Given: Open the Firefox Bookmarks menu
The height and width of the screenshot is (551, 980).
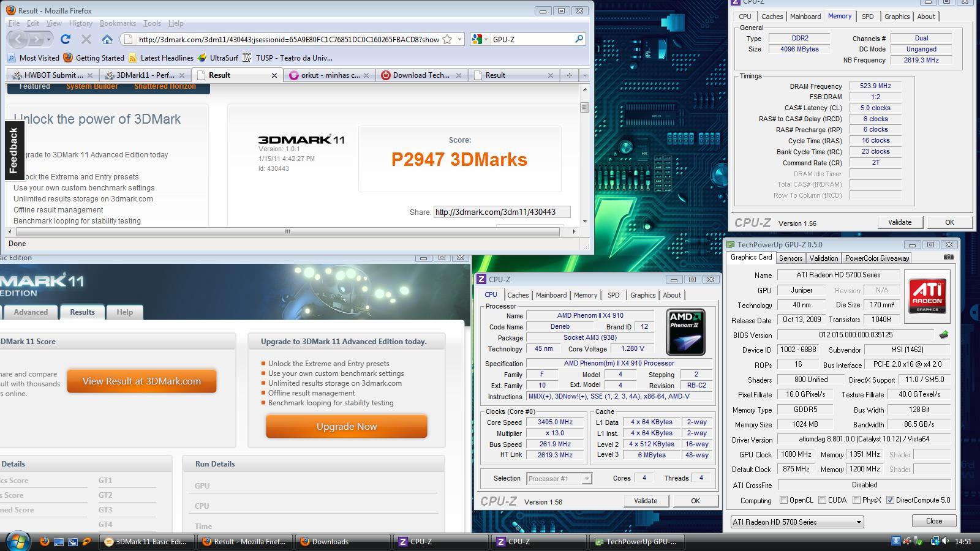Looking at the screenshot, I should click(x=118, y=23).
